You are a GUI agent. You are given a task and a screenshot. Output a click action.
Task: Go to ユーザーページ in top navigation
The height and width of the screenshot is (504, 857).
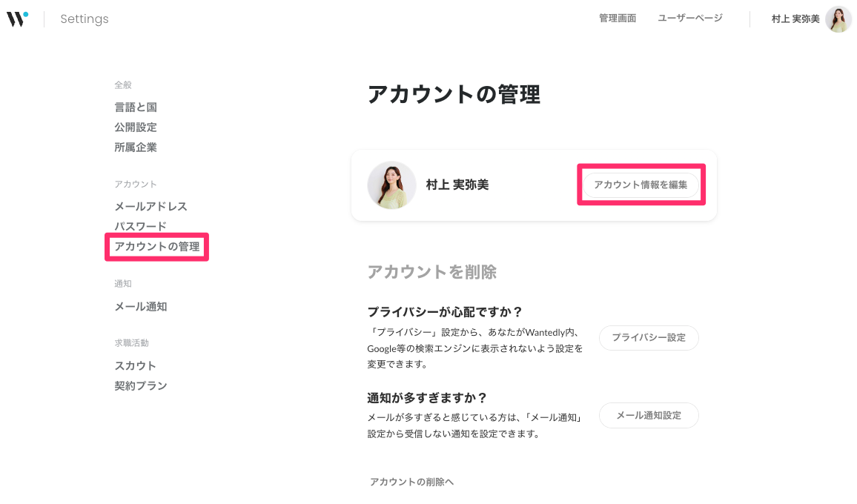tap(690, 19)
